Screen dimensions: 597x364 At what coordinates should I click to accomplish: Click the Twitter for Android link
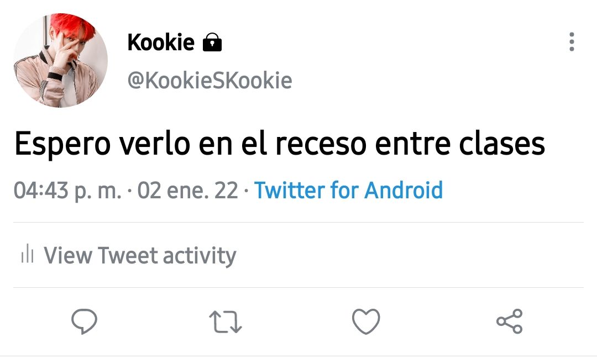pos(348,190)
